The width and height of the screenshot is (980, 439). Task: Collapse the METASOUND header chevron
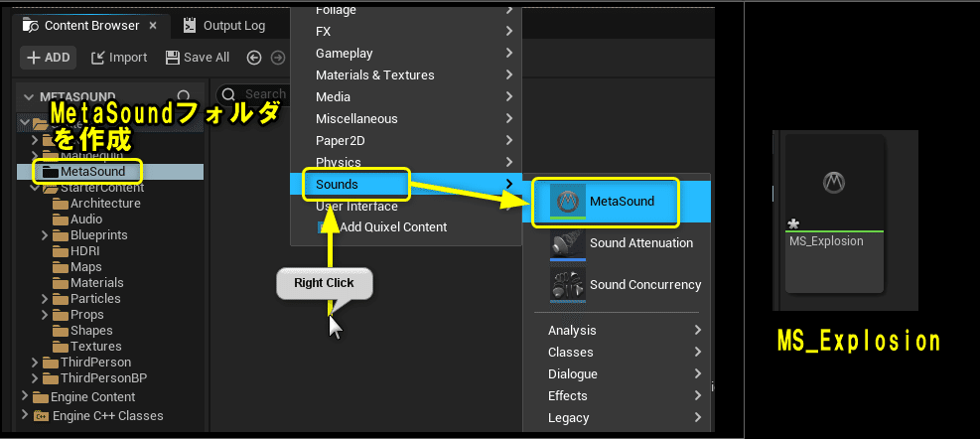(x=28, y=97)
